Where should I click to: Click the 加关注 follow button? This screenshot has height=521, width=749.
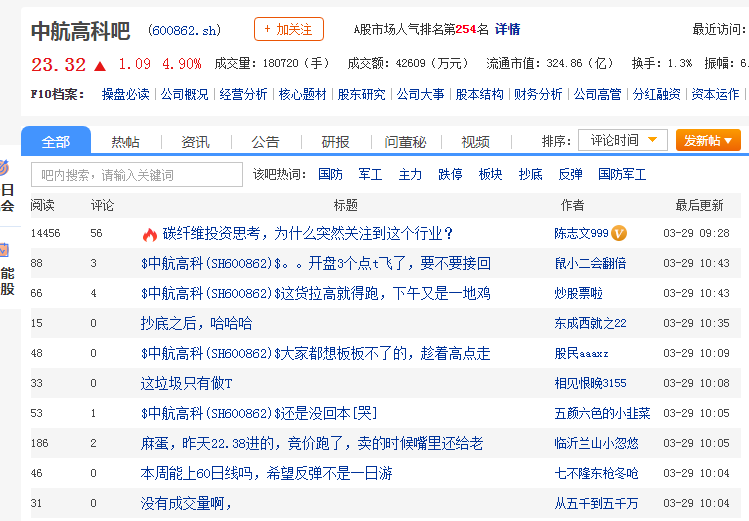point(289,29)
